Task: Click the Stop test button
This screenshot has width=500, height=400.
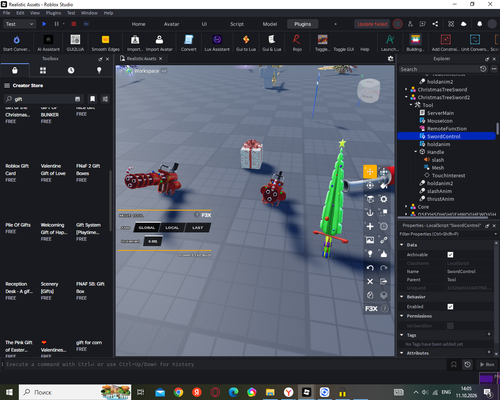Action: coord(74,24)
